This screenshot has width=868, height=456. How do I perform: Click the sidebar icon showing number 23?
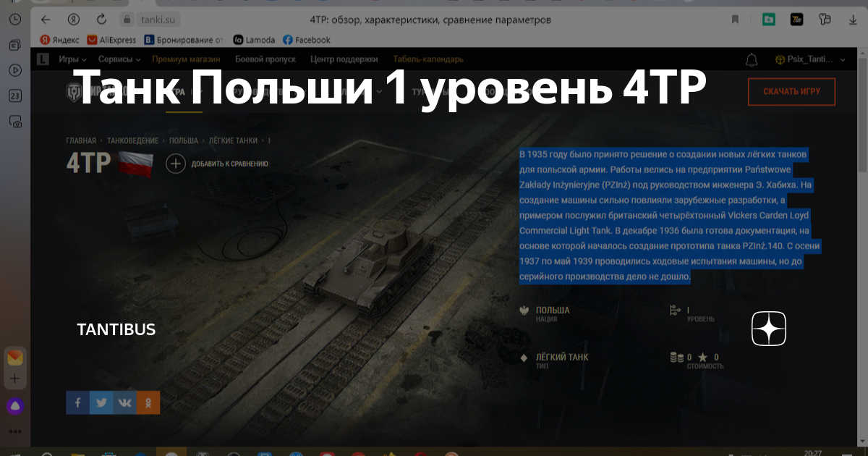coord(14,96)
